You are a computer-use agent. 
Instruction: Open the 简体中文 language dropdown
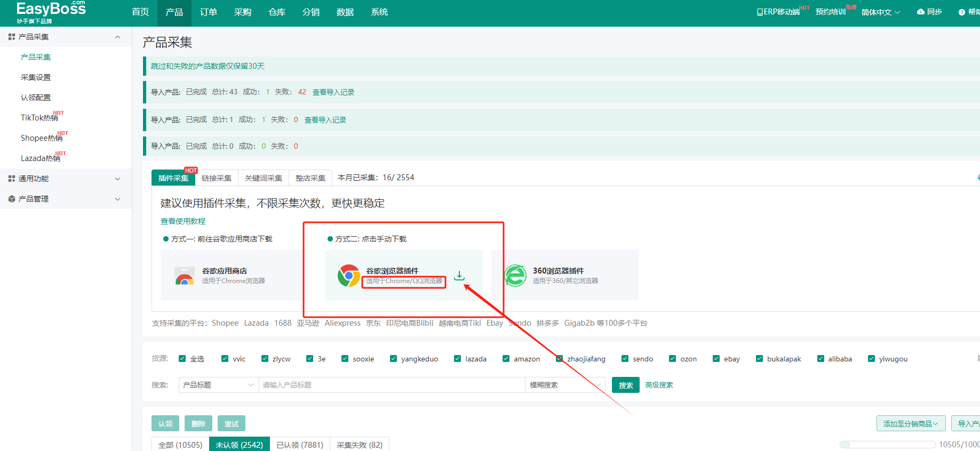pyautogui.click(x=881, y=12)
